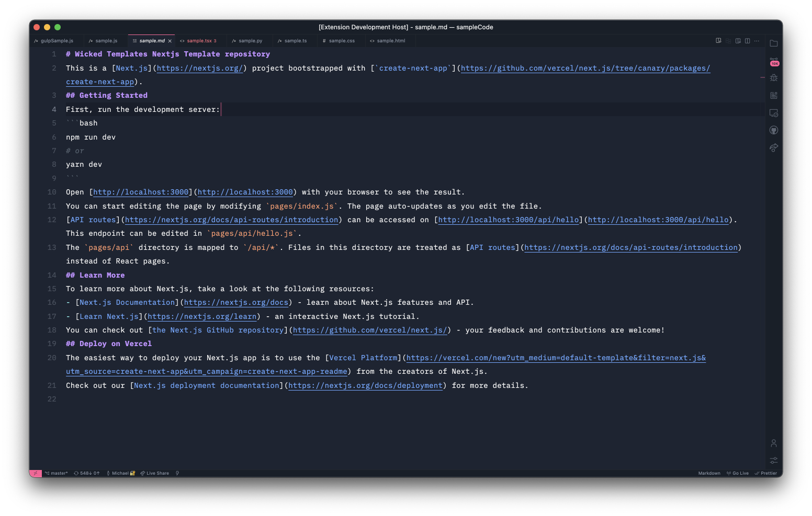Open master branch picker
This screenshot has height=516, width=812.
click(x=57, y=473)
